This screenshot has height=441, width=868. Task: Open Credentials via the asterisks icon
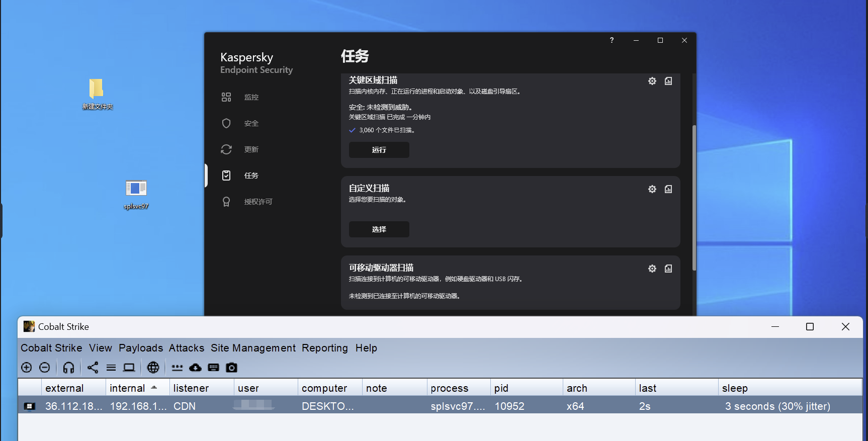tap(177, 368)
